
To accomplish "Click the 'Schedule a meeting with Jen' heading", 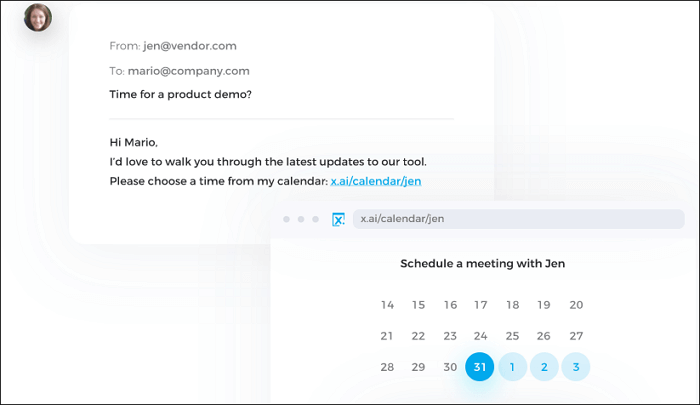I will coord(481,264).
